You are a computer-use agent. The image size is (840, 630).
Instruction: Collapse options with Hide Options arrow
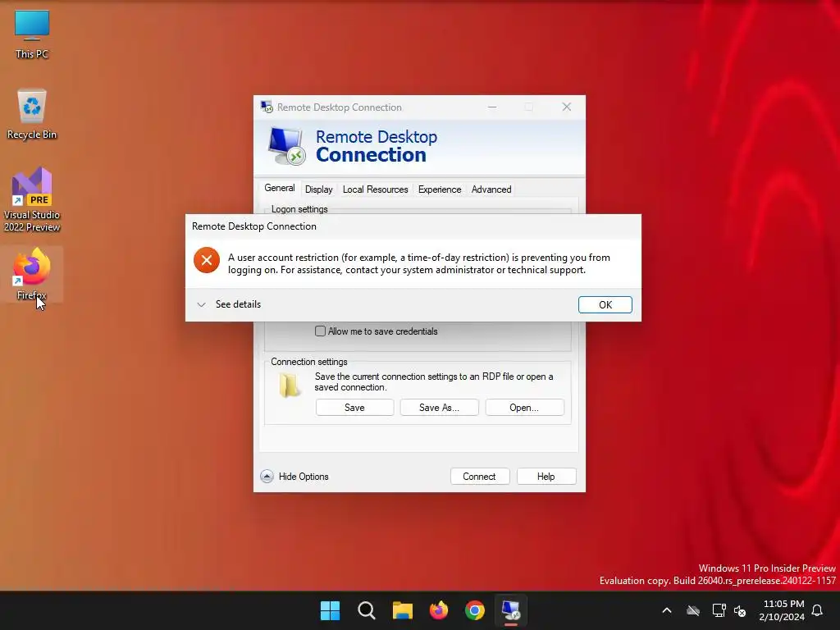pos(267,477)
